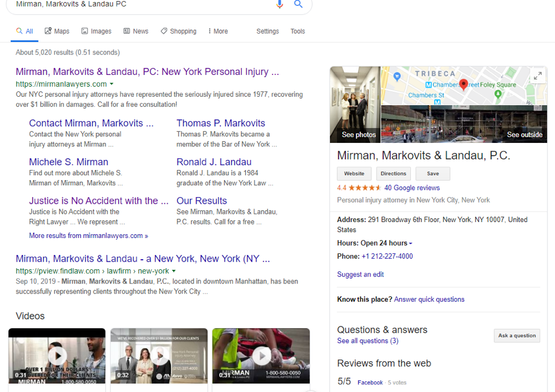
Task: Click More results from mirmanlawyers.com
Action: [89, 236]
